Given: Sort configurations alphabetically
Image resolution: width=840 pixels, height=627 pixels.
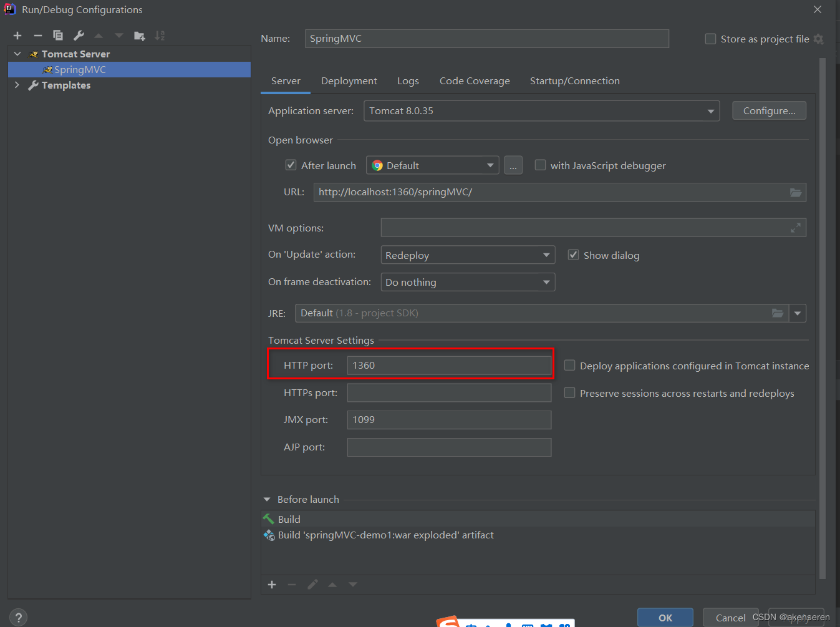Looking at the screenshot, I should coord(160,36).
